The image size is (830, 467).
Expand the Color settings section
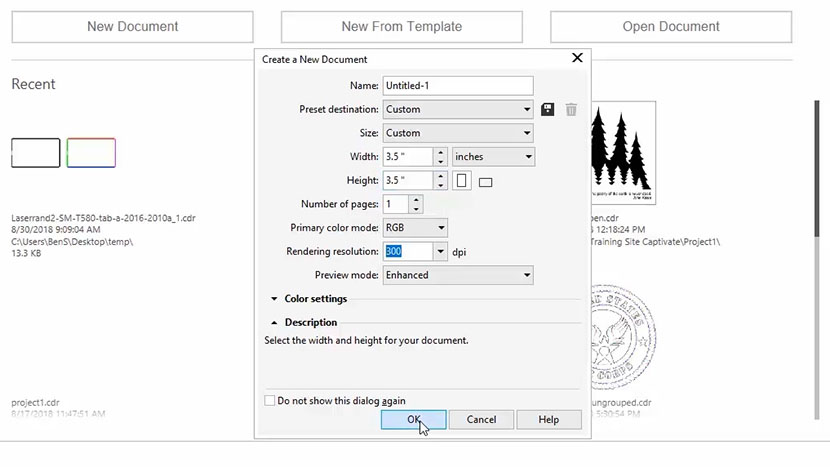[x=274, y=299]
